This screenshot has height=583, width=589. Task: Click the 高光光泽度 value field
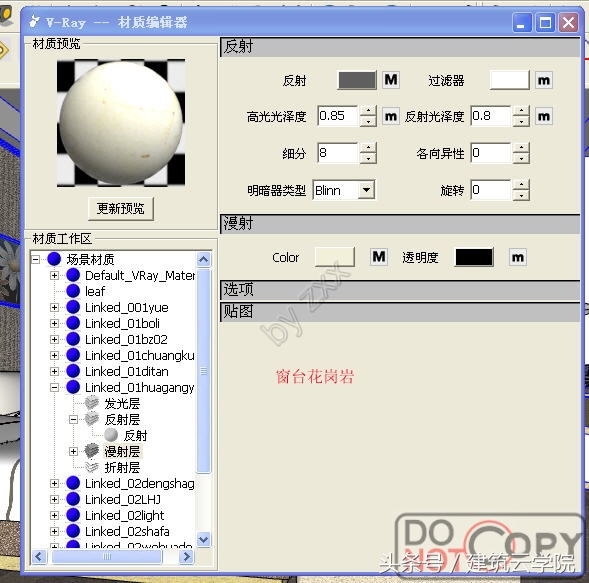coord(338,116)
